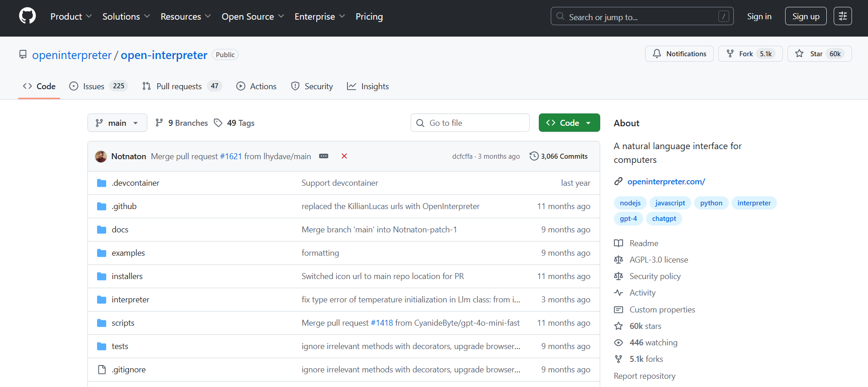Expand the Enterprise menu

click(x=320, y=16)
